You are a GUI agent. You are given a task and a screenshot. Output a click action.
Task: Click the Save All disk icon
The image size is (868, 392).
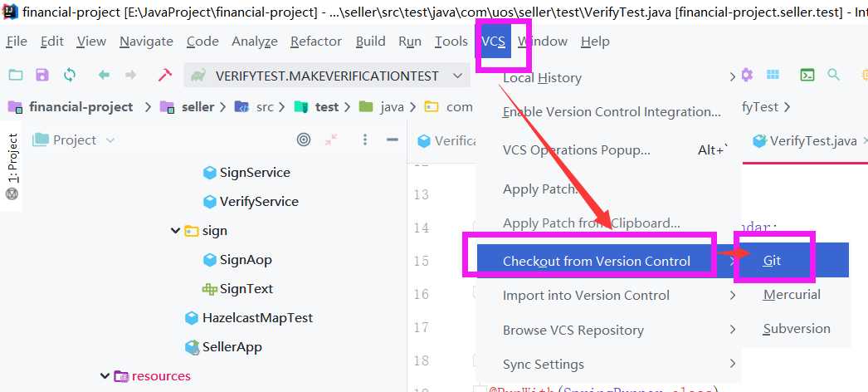[x=42, y=76]
